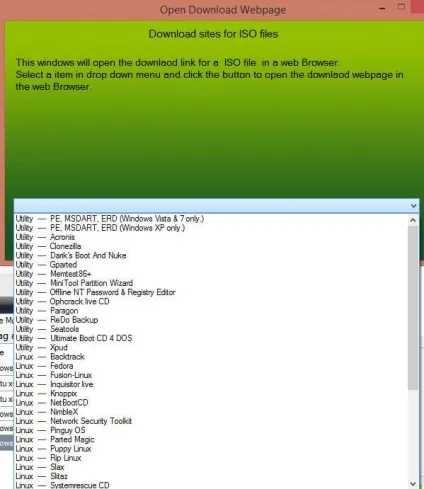Pick Darik's Boot And Nuke

coord(211,255)
